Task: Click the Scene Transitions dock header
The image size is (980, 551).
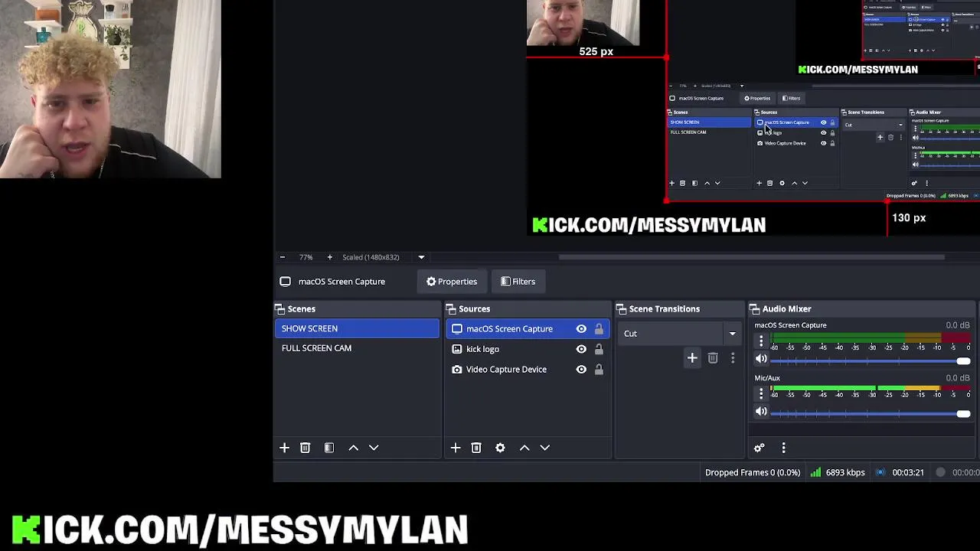Action: click(680, 309)
